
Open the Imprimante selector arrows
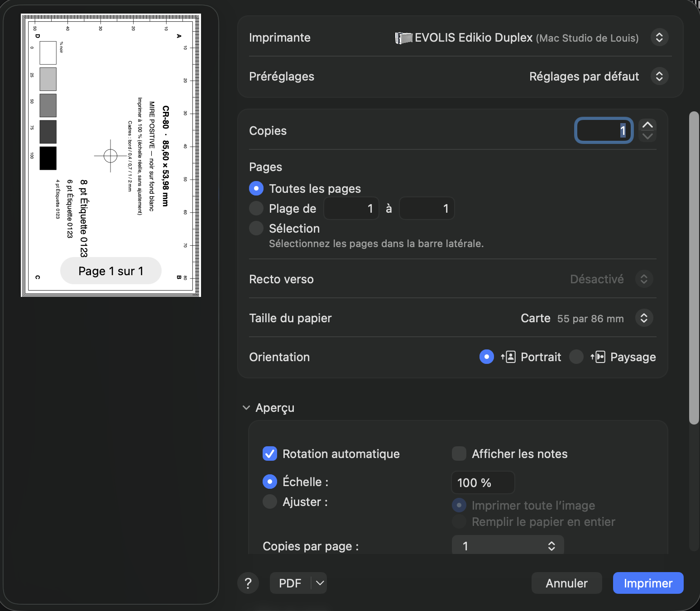point(659,37)
